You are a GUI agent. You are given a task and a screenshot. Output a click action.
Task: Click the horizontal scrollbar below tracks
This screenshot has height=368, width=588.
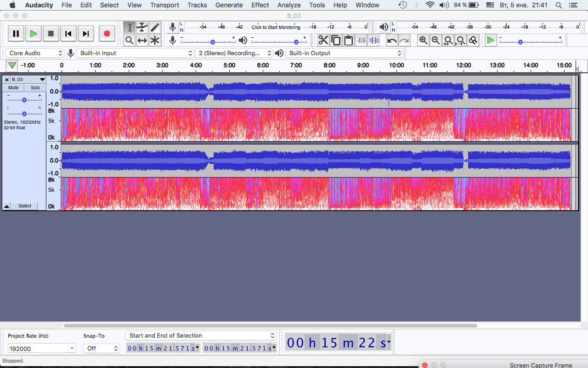pyautogui.click(x=270, y=326)
